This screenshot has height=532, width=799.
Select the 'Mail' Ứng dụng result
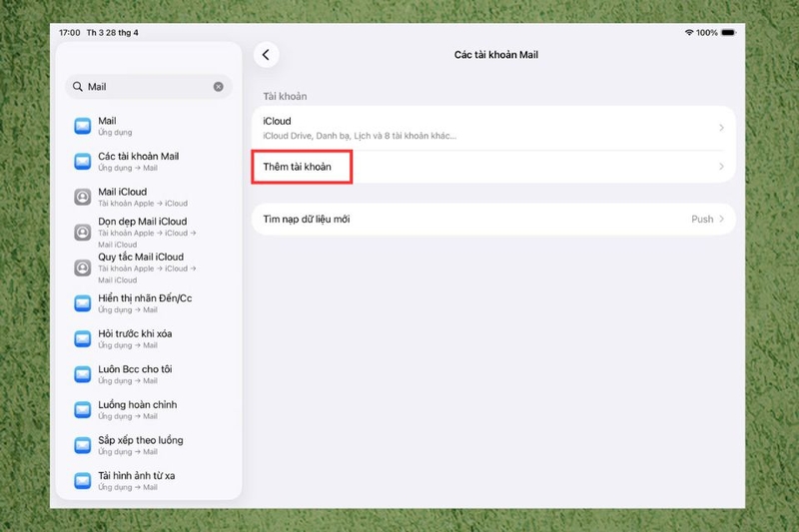(149, 126)
